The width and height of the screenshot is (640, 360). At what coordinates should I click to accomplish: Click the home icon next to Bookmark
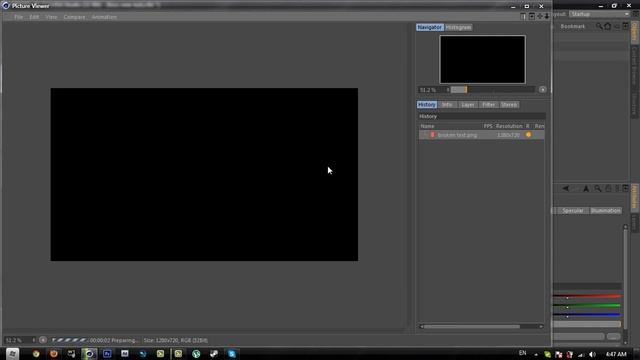pos(607,27)
